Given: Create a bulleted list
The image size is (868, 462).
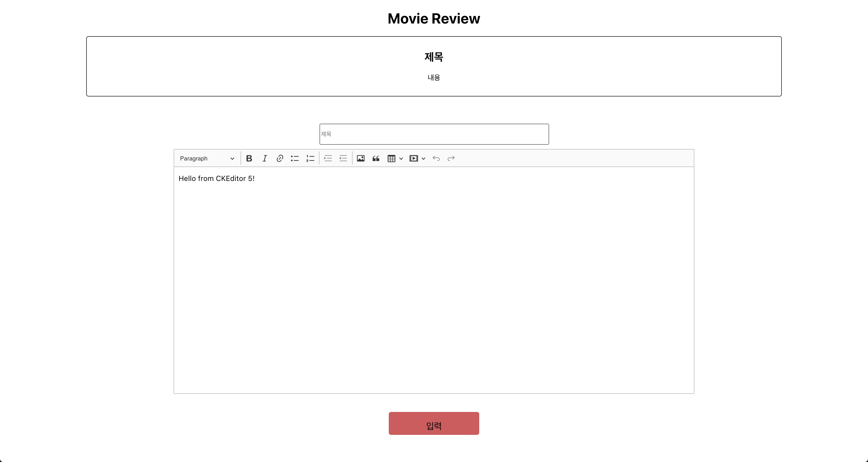Looking at the screenshot, I should click(x=295, y=159).
